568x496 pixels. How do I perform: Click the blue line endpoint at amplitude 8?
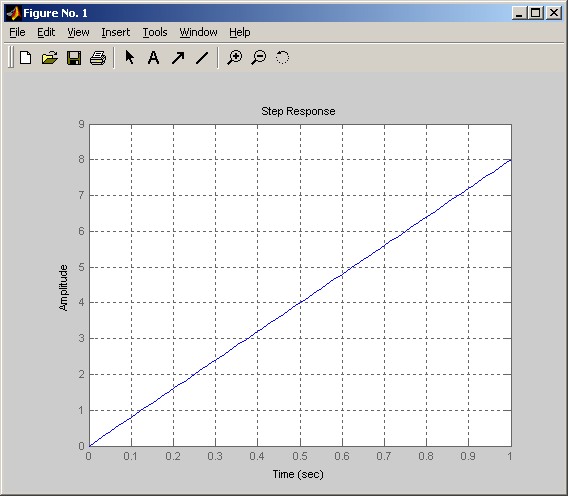[x=511, y=160]
